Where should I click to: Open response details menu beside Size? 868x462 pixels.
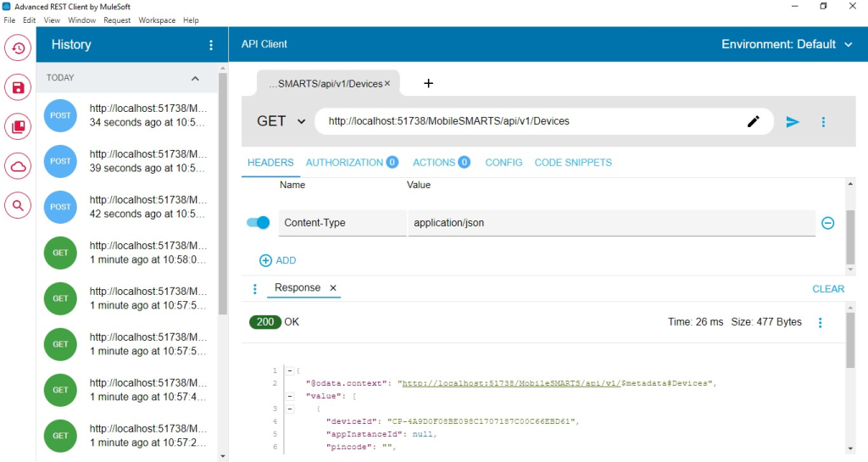[x=820, y=323]
